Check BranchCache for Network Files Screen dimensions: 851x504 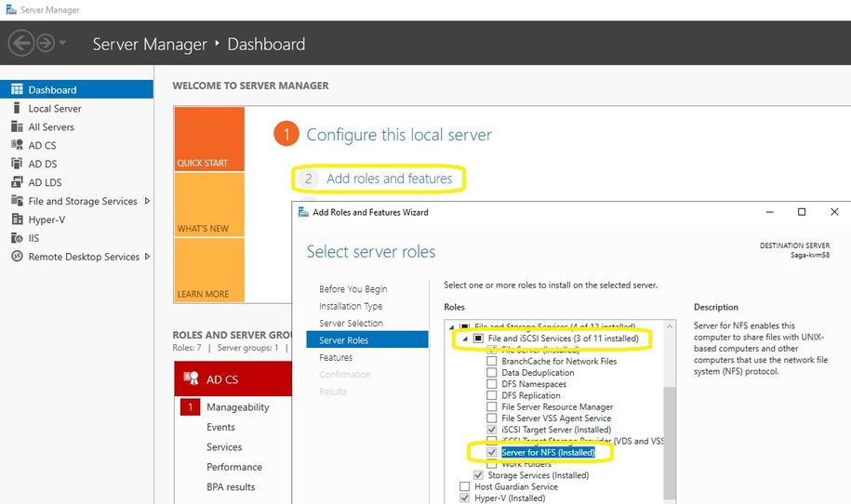pos(492,361)
